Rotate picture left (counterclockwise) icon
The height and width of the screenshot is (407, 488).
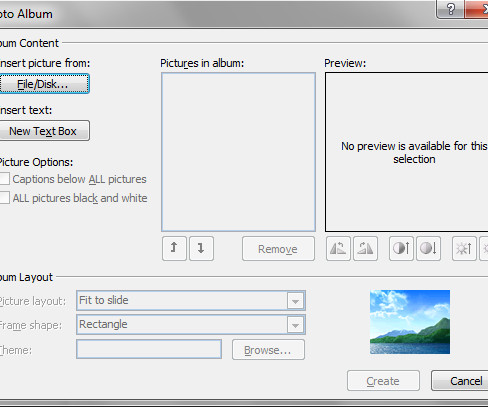point(338,248)
